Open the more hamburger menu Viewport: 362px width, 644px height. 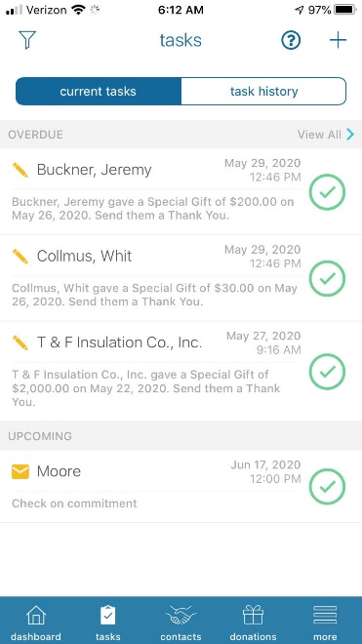325,622
